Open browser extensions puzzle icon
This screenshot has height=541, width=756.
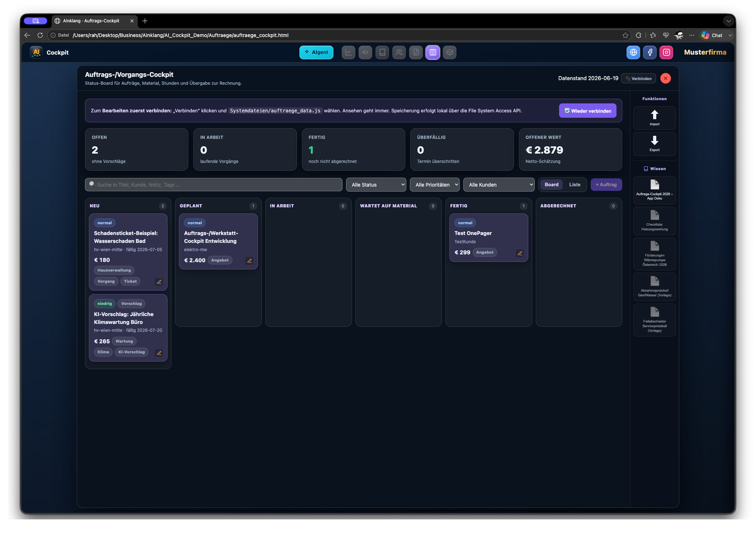pyautogui.click(x=638, y=35)
